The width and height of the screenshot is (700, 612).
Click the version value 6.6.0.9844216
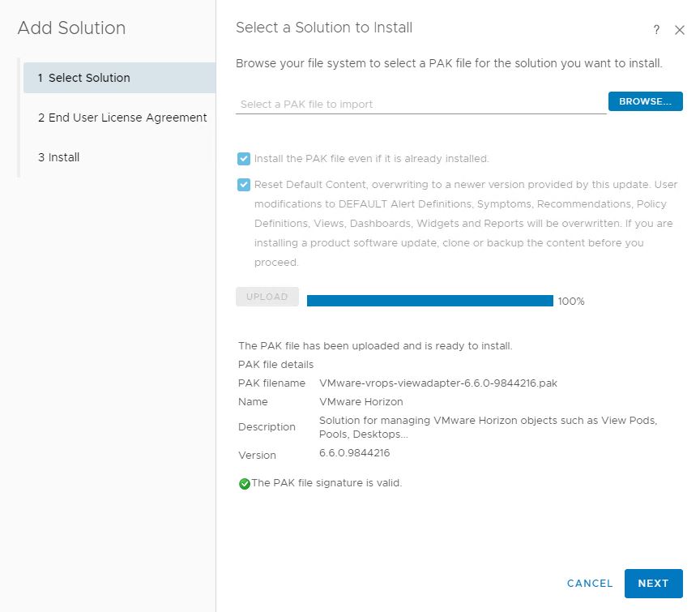(x=355, y=453)
